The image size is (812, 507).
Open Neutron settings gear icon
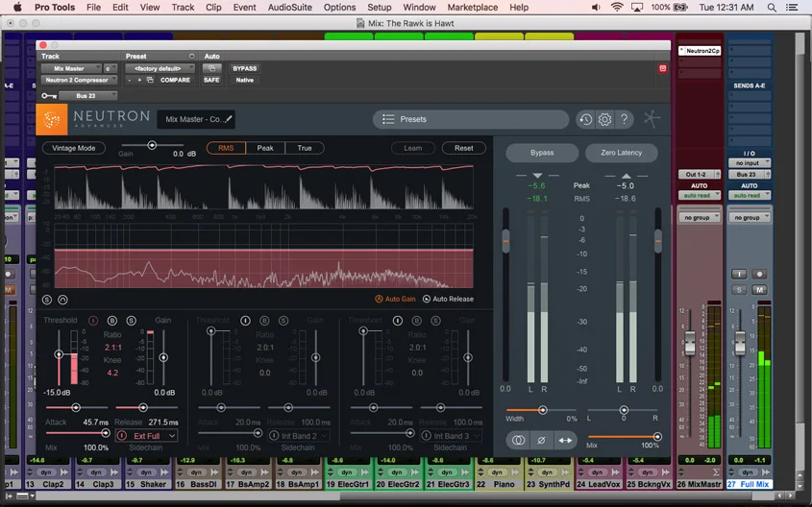(604, 119)
